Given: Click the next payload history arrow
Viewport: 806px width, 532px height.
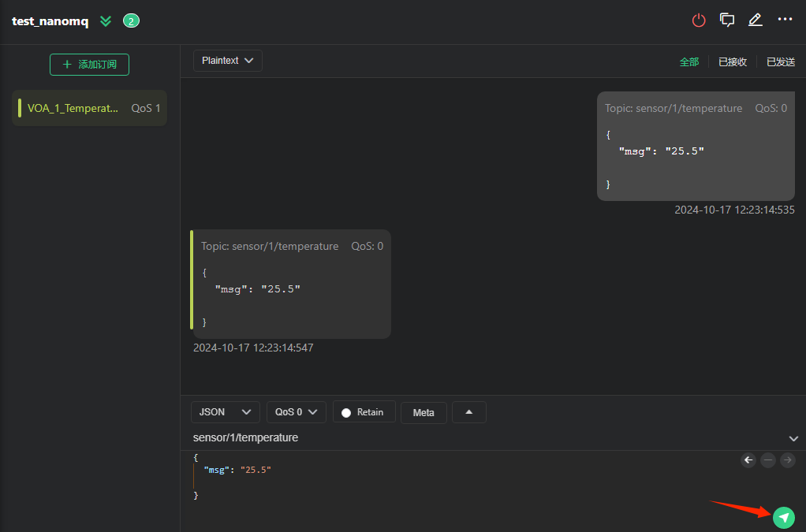Looking at the screenshot, I should pos(787,459).
